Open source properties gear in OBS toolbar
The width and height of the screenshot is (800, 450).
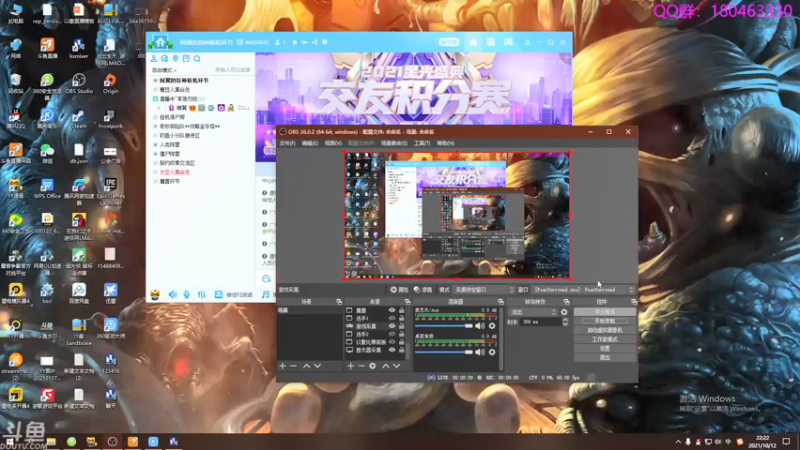399,289
